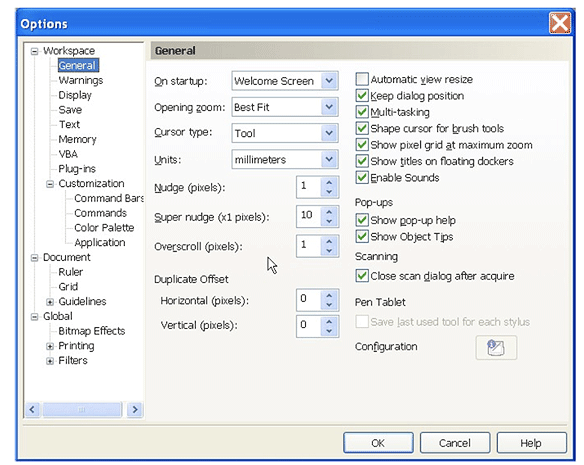The image size is (584, 465).
Task: Expand the Printing tree node
Action: pyautogui.click(x=50, y=346)
